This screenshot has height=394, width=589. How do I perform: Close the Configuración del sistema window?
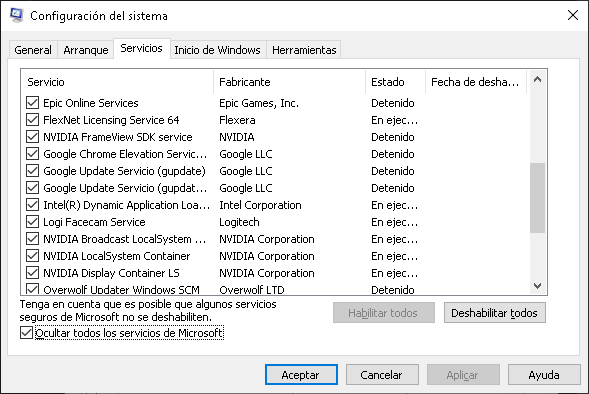(x=573, y=15)
